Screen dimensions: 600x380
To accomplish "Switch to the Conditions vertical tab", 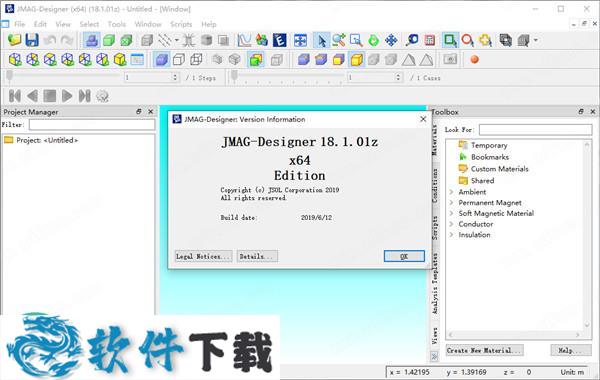I will (435, 186).
